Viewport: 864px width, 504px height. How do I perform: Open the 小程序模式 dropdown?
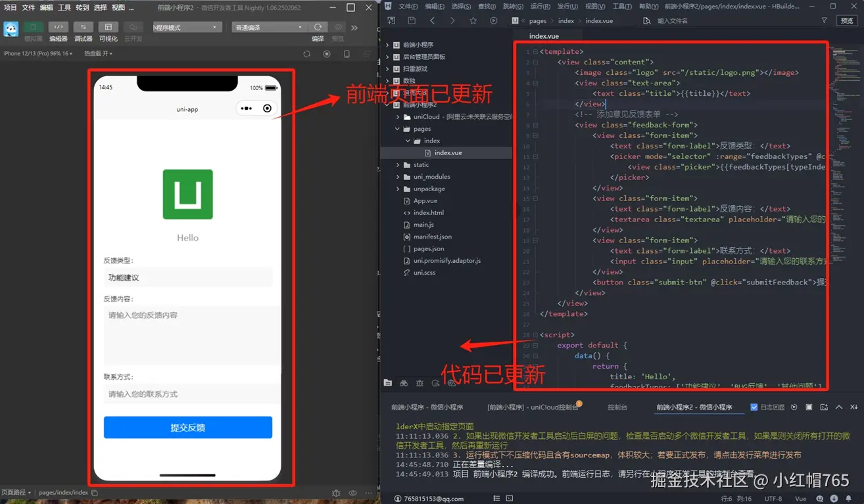(x=187, y=28)
